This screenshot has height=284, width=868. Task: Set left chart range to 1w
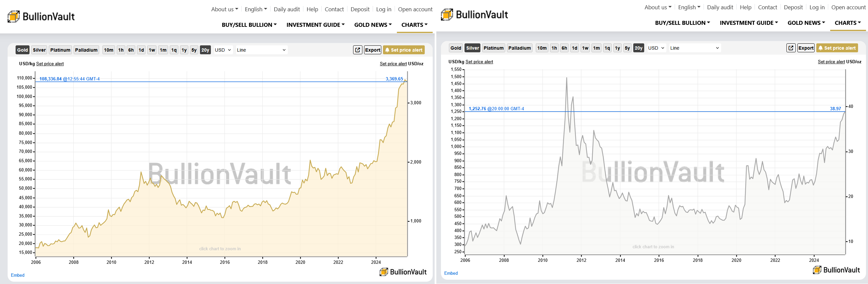tap(152, 50)
